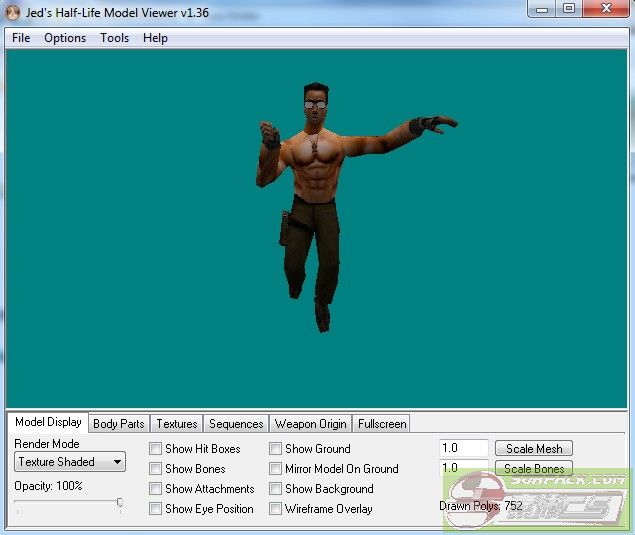This screenshot has width=635, height=535.
Task: Expand the Render Mode dropdown
Action: (70, 462)
